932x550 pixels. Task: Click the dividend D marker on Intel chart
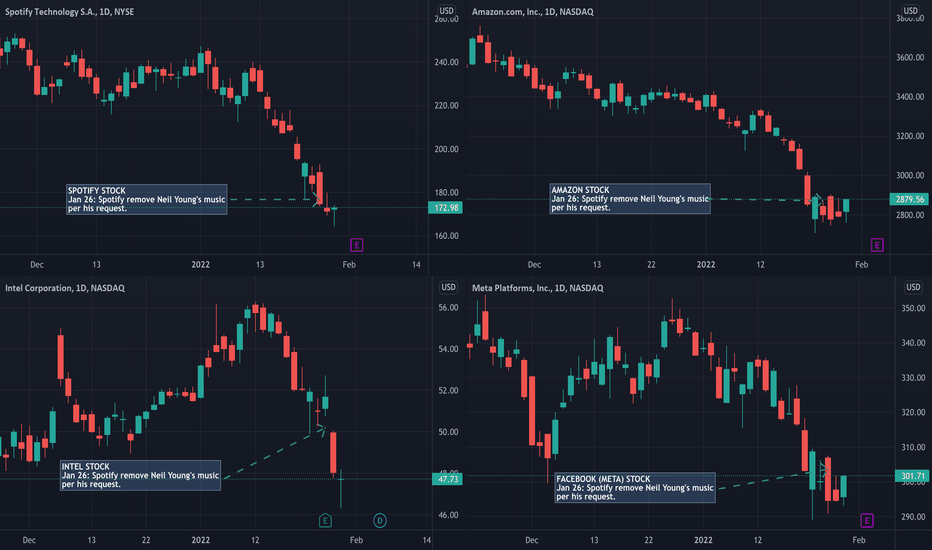(380, 521)
